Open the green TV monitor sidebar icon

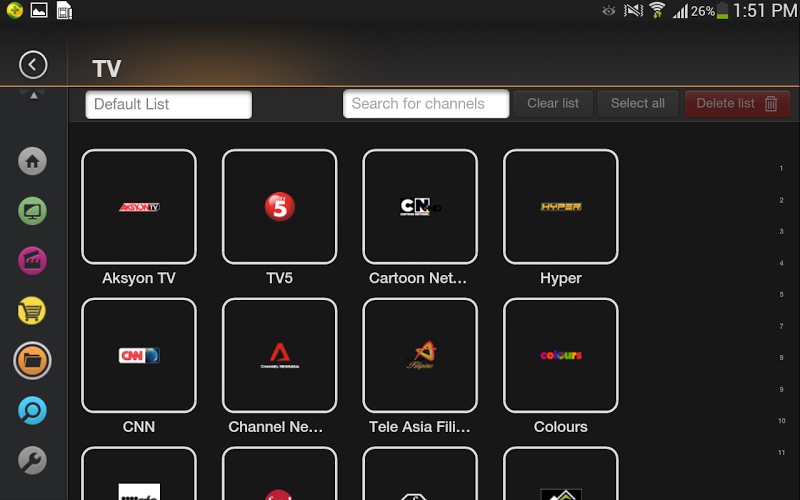(x=32, y=211)
